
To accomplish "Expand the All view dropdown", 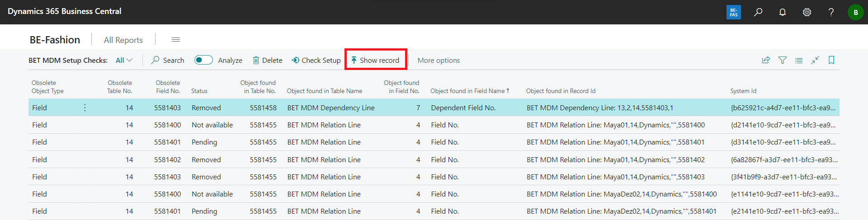I will pos(124,60).
